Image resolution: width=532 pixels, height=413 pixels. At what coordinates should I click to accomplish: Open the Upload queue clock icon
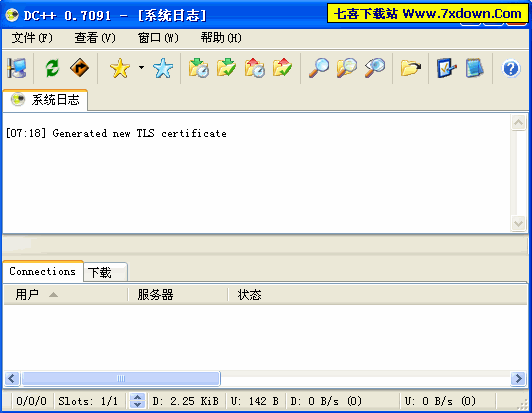pos(255,68)
